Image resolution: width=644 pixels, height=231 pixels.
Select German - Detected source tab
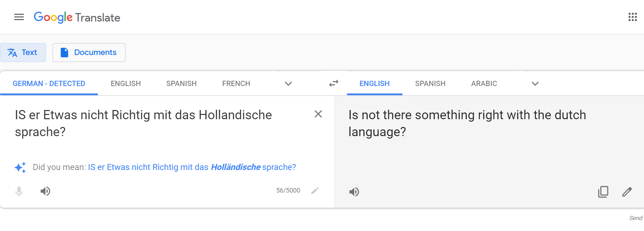click(x=49, y=84)
